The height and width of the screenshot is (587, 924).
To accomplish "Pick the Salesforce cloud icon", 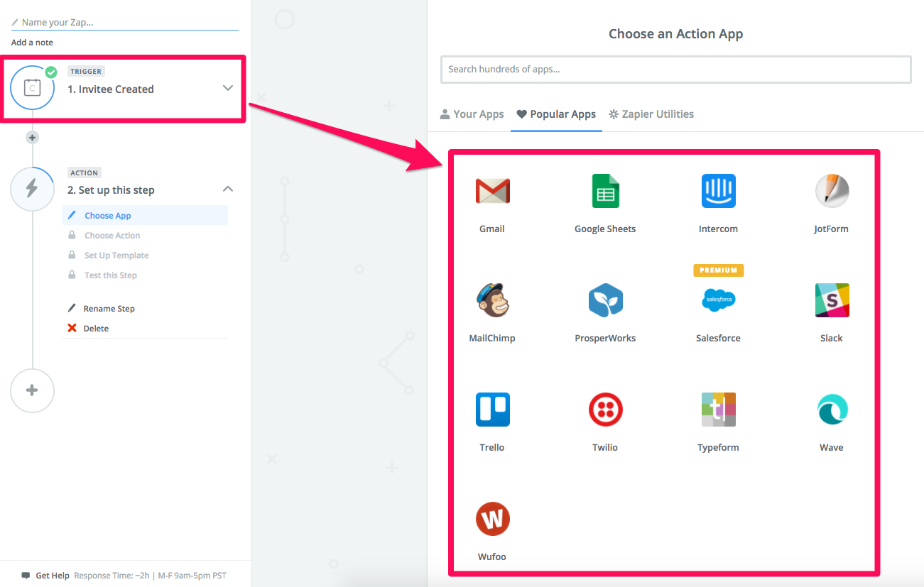I will coord(718,300).
